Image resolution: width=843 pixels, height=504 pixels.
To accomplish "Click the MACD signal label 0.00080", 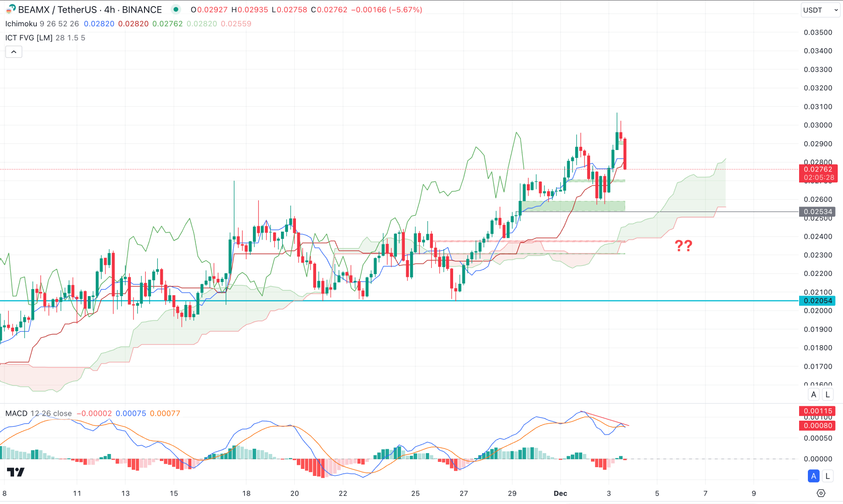I will 817,425.
